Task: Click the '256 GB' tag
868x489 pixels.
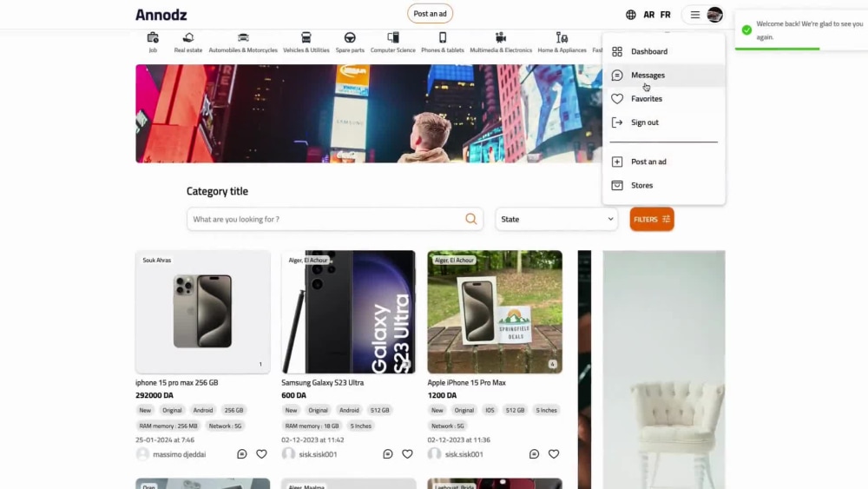Action: click(233, 410)
